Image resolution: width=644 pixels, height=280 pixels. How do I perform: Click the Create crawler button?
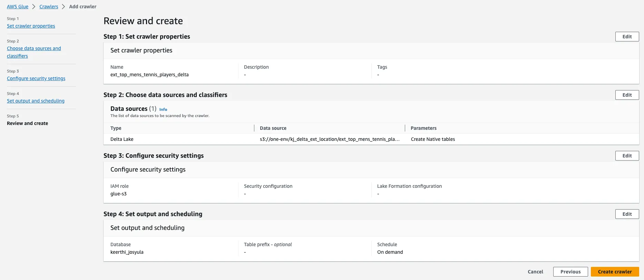tap(615, 272)
